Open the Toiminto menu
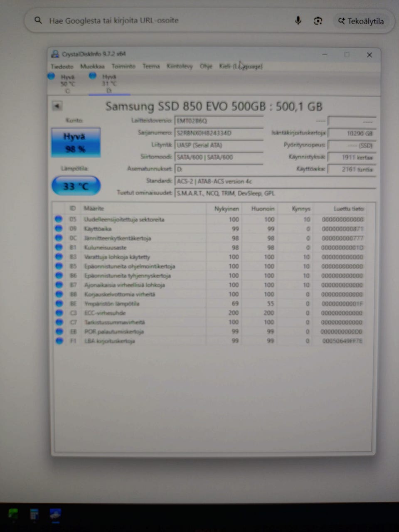This screenshot has width=399, height=532. point(123,66)
